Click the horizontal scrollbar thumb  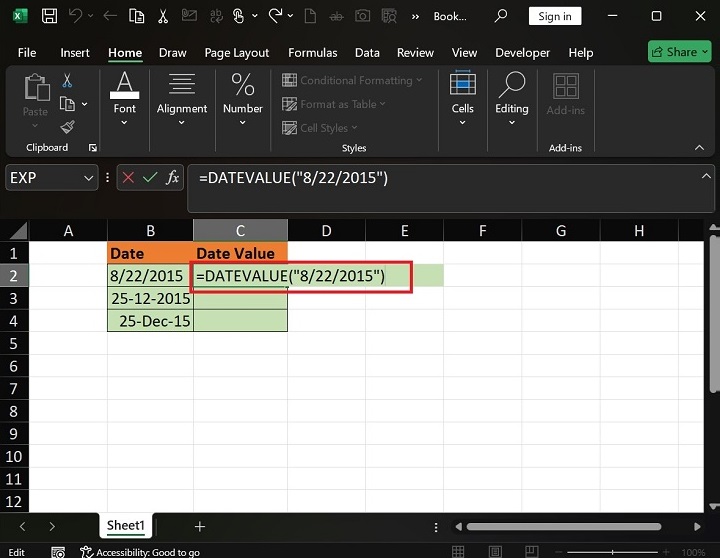564,526
